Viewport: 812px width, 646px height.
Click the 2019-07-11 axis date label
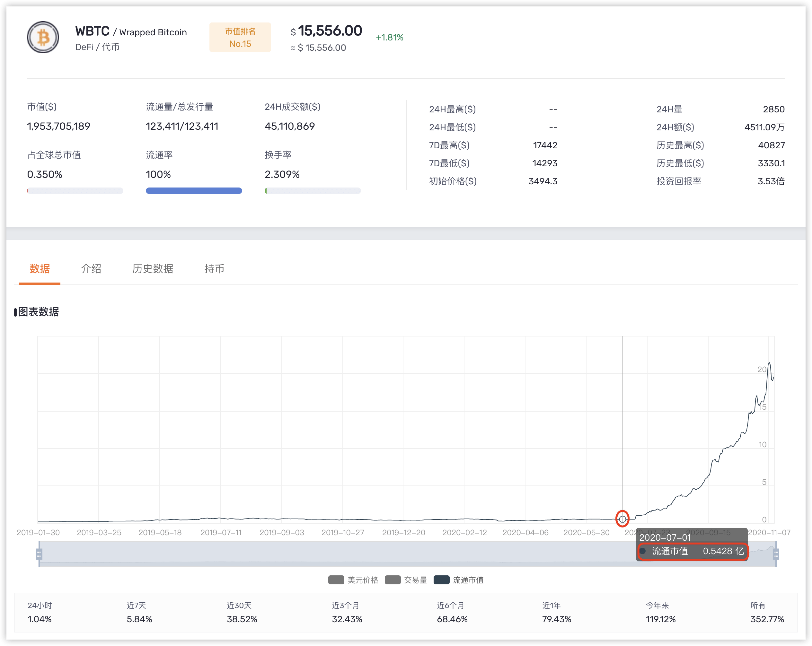(x=221, y=532)
